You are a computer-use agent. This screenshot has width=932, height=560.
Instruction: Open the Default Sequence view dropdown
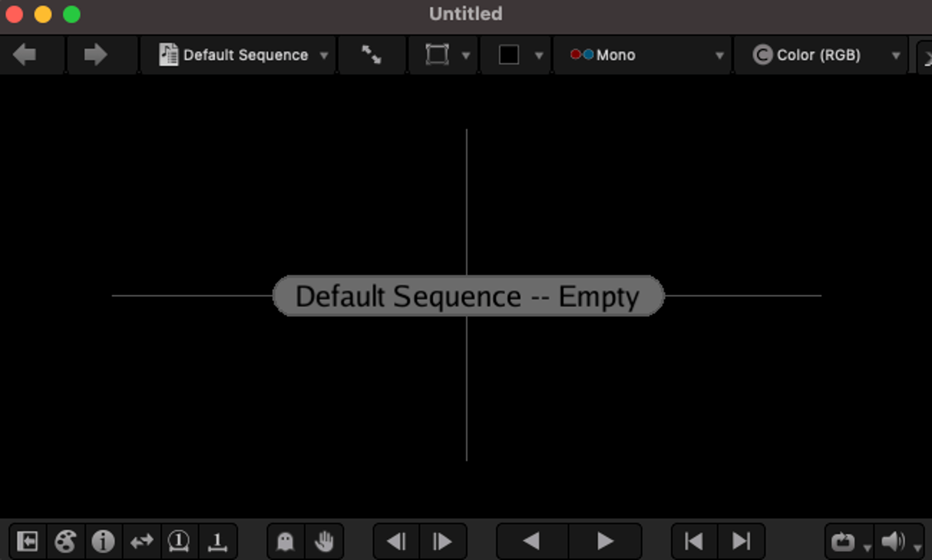pos(243,55)
